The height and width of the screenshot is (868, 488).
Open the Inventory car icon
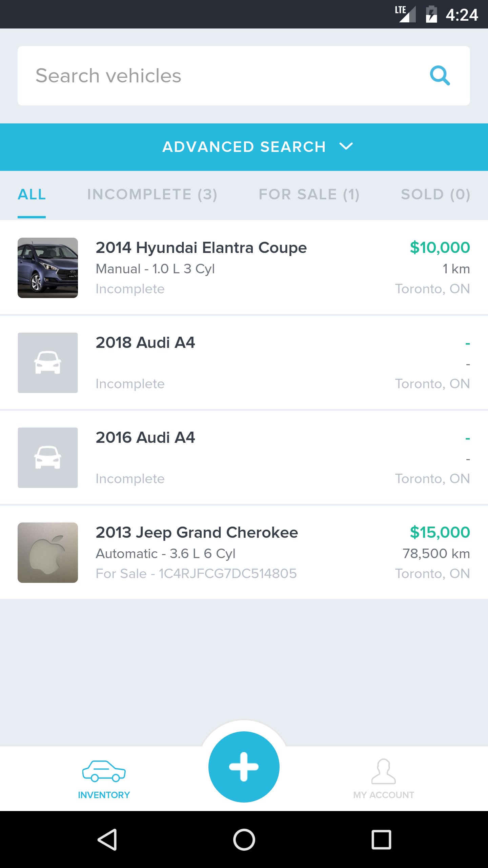(x=104, y=771)
